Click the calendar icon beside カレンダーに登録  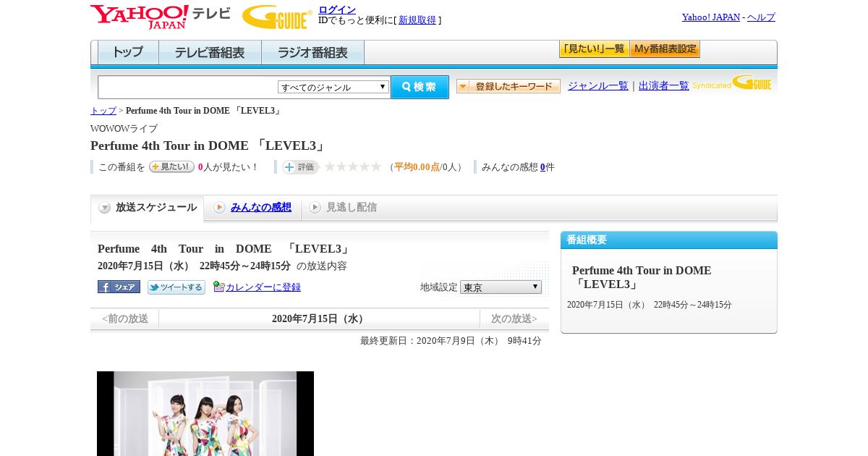click(x=218, y=287)
